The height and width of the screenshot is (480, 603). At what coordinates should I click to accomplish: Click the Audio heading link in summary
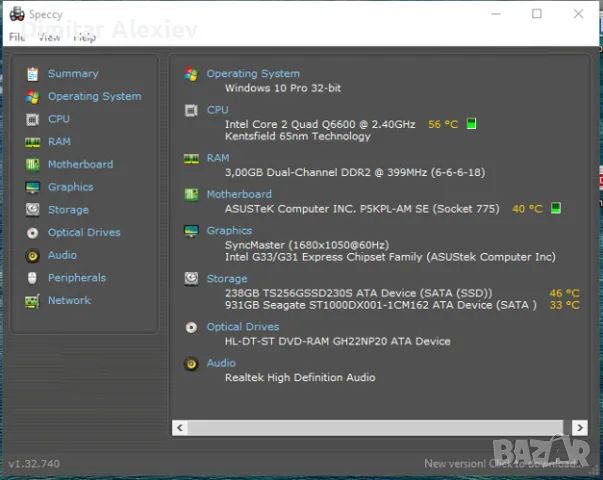[221, 363]
